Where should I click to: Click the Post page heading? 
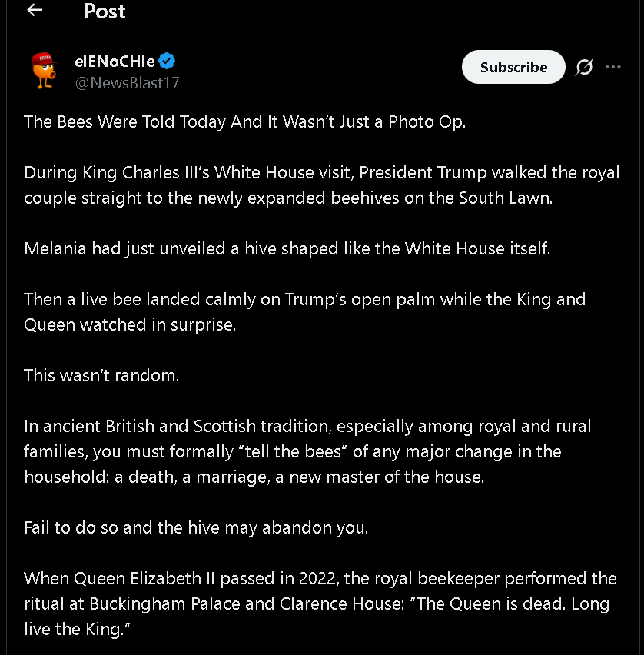(105, 12)
